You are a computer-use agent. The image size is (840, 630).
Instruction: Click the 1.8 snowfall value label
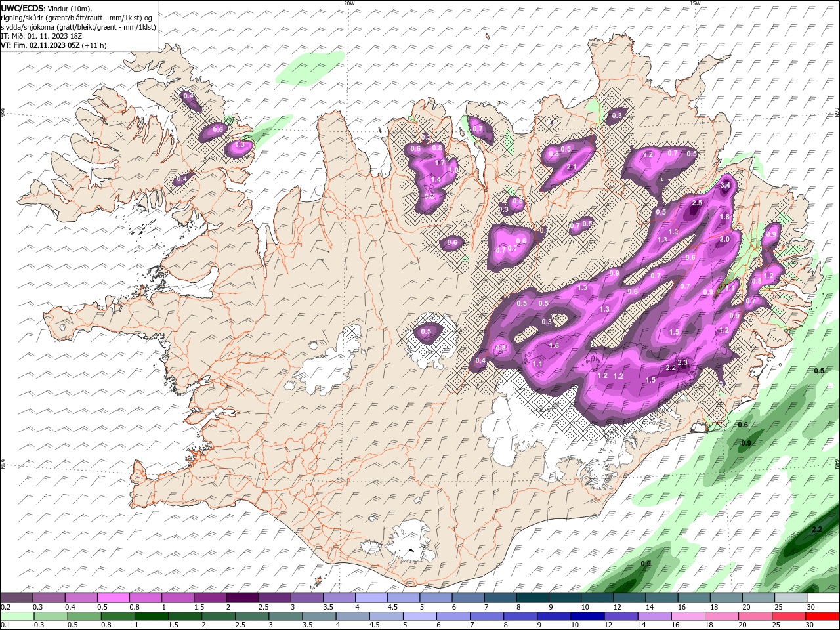click(x=725, y=217)
